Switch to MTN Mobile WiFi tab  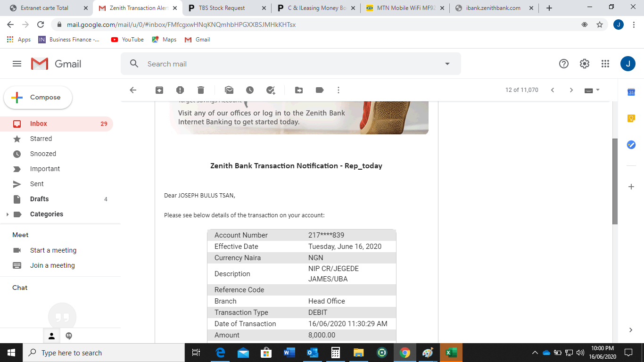point(405,8)
